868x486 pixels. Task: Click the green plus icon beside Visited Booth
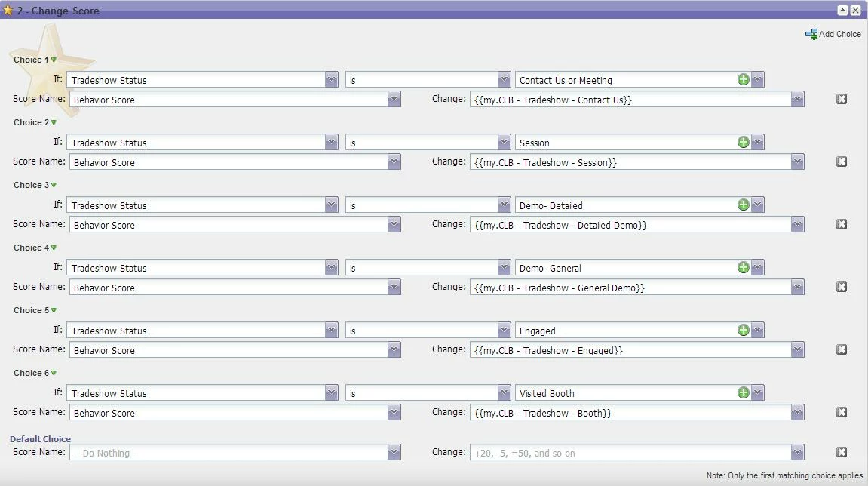744,393
